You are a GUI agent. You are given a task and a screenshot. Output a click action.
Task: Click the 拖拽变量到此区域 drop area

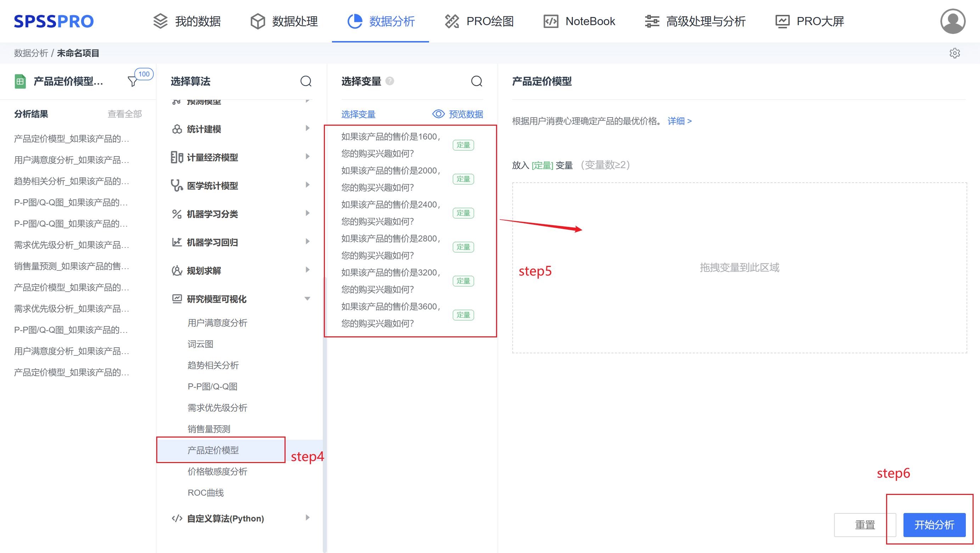tap(739, 268)
